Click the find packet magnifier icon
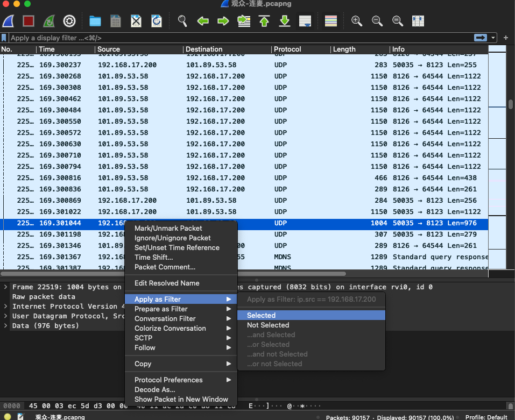This screenshot has height=420, width=515. [x=182, y=21]
